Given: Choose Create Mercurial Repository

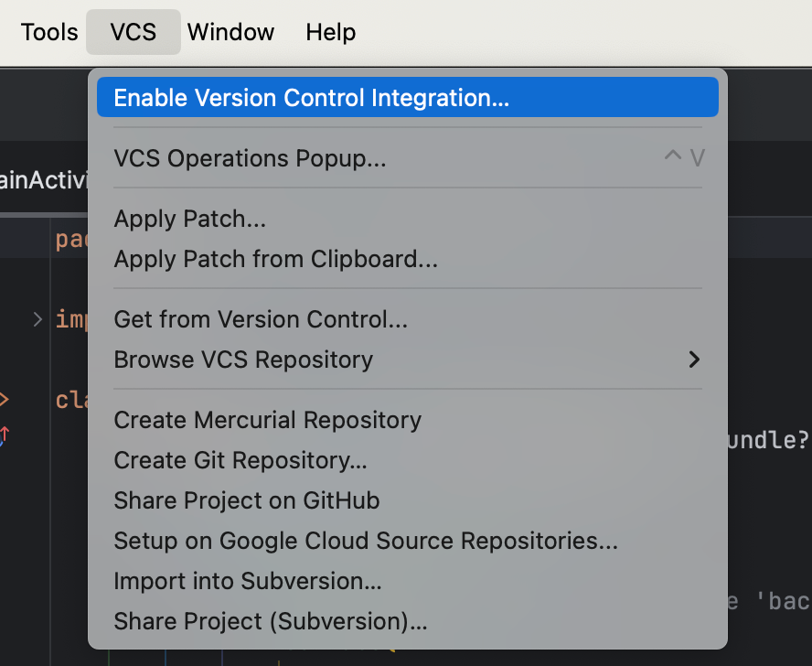Looking at the screenshot, I should coord(267,420).
